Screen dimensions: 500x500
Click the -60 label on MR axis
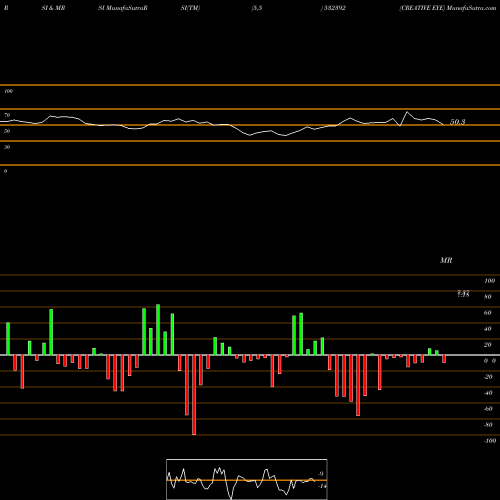coord(488,409)
